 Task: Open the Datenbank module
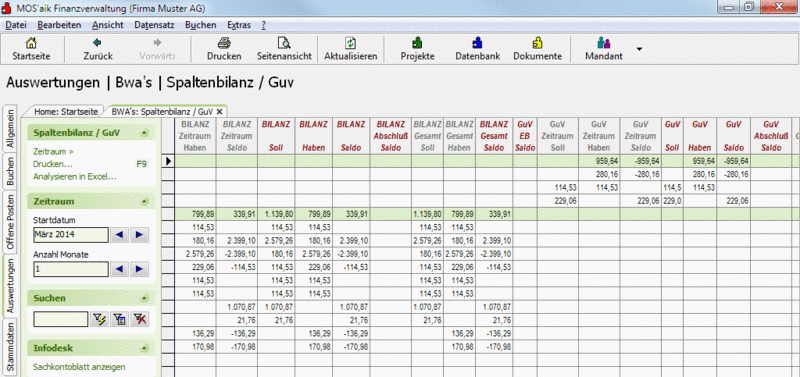coord(478,43)
